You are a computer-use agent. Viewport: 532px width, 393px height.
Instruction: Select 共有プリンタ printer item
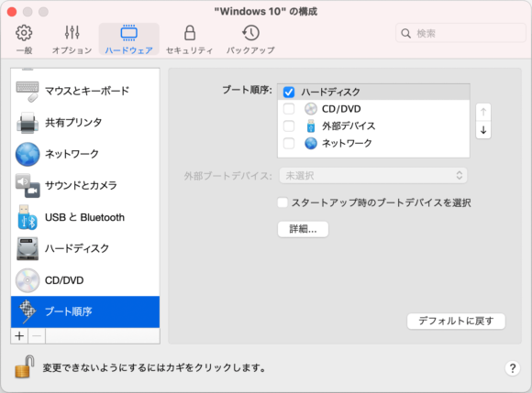[85, 123]
